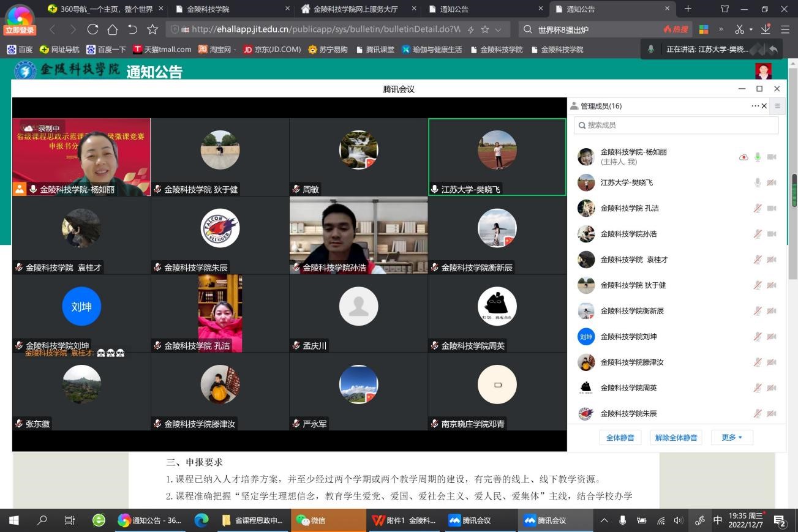Go to browser home page icon
This screenshot has width=798, height=532.
coord(112,29)
